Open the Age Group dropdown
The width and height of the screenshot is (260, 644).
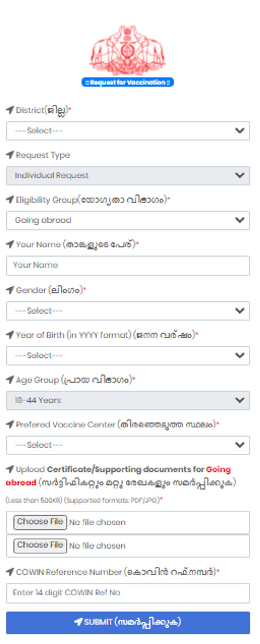click(128, 400)
